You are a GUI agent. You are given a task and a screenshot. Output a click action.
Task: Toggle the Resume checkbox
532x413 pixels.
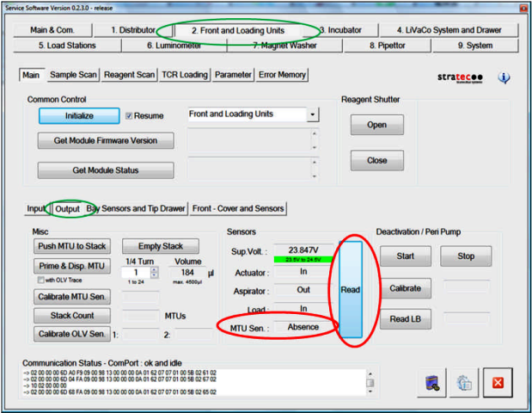[x=130, y=115]
